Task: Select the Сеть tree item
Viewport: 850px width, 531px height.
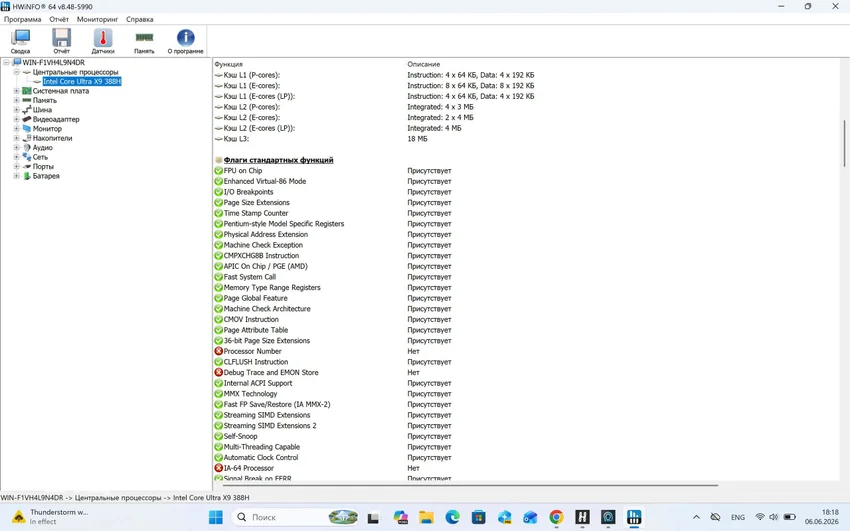Action: point(40,157)
